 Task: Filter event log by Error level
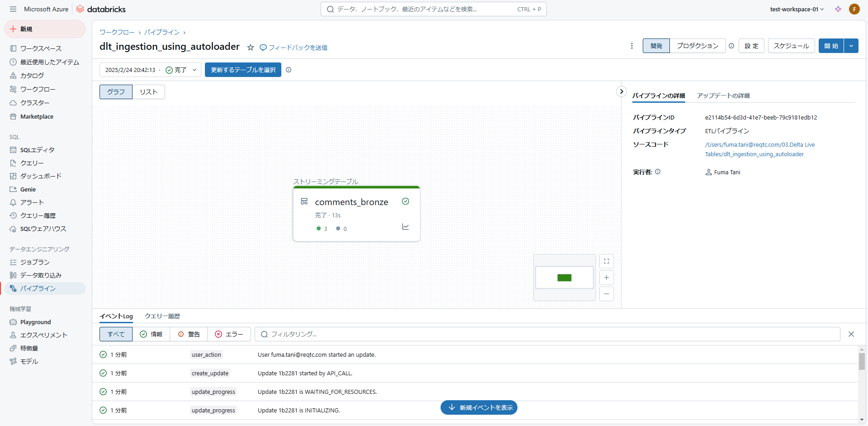pyautogui.click(x=229, y=334)
